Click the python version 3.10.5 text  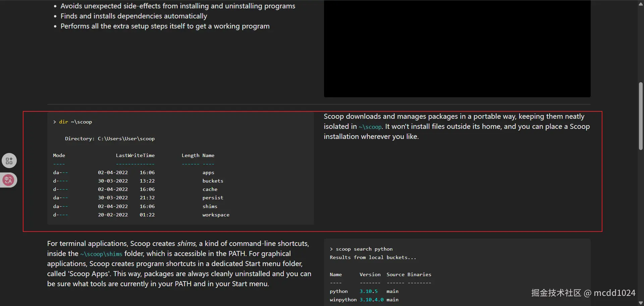pos(368,291)
